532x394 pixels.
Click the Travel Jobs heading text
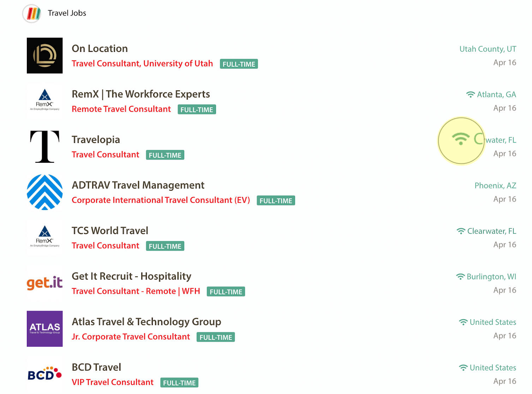click(67, 13)
